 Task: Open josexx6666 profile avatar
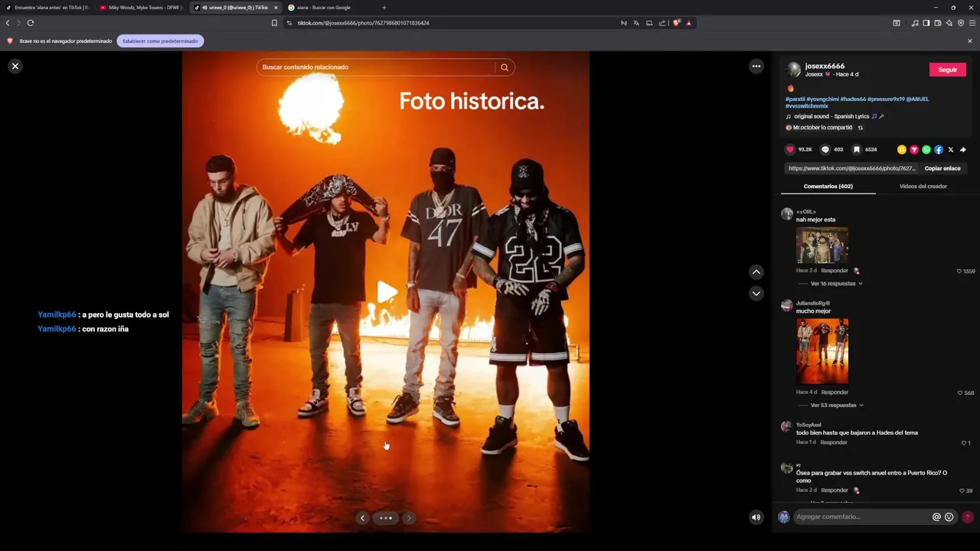pyautogui.click(x=794, y=70)
